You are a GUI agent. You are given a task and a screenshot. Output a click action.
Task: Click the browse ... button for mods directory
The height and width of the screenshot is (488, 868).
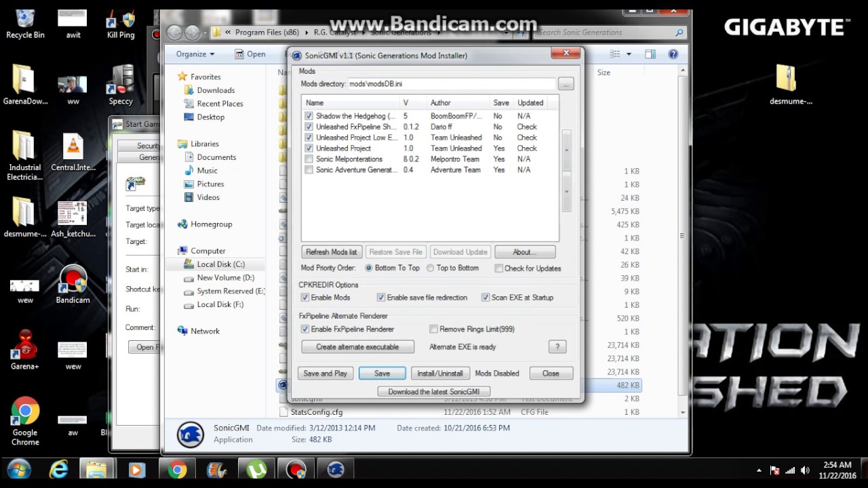566,84
